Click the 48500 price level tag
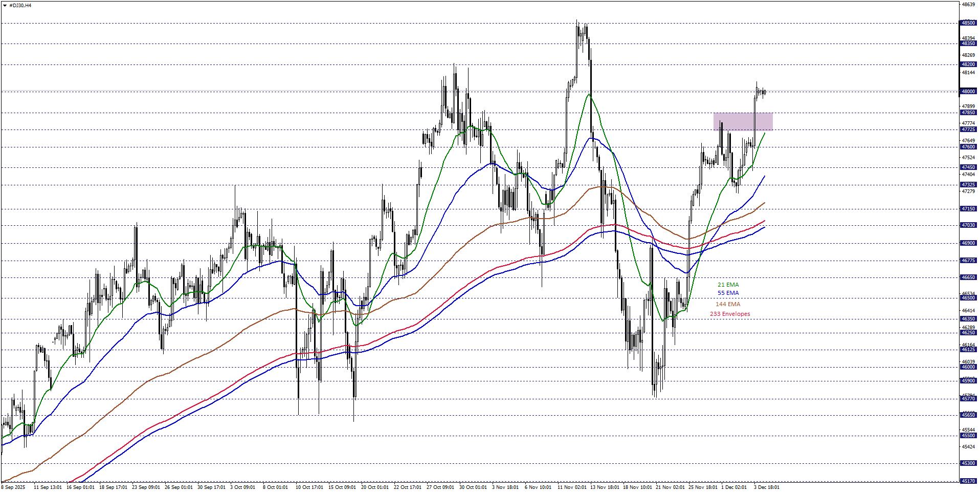 [968, 23]
